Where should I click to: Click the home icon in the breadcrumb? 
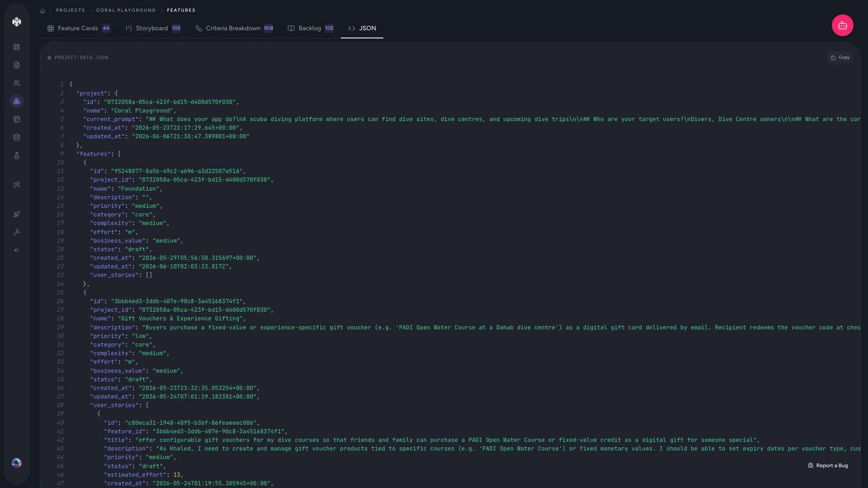coord(42,10)
